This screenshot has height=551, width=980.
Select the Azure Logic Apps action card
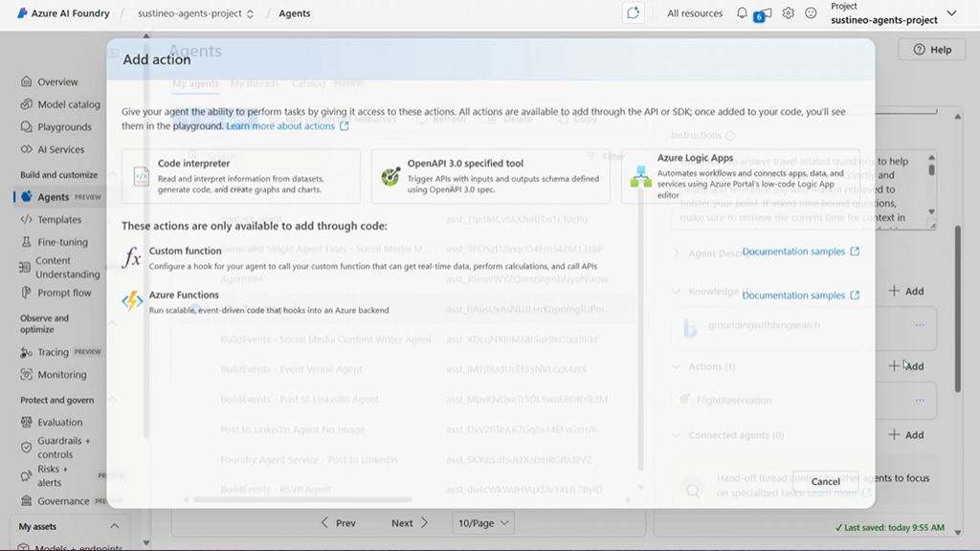click(740, 176)
